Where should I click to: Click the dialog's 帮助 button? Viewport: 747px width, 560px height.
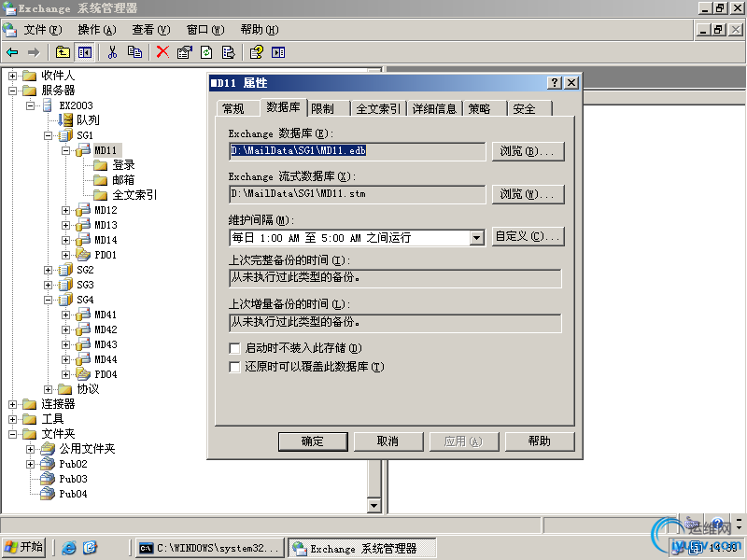coord(540,441)
